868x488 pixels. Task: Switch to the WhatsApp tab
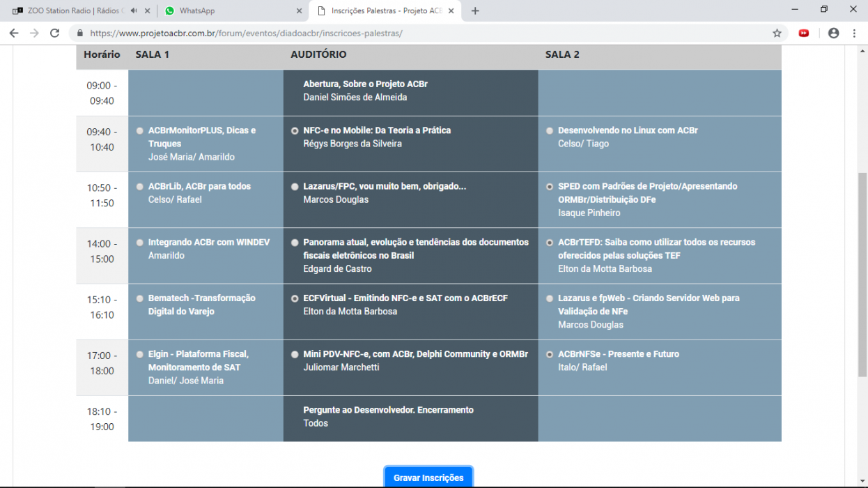click(x=233, y=10)
